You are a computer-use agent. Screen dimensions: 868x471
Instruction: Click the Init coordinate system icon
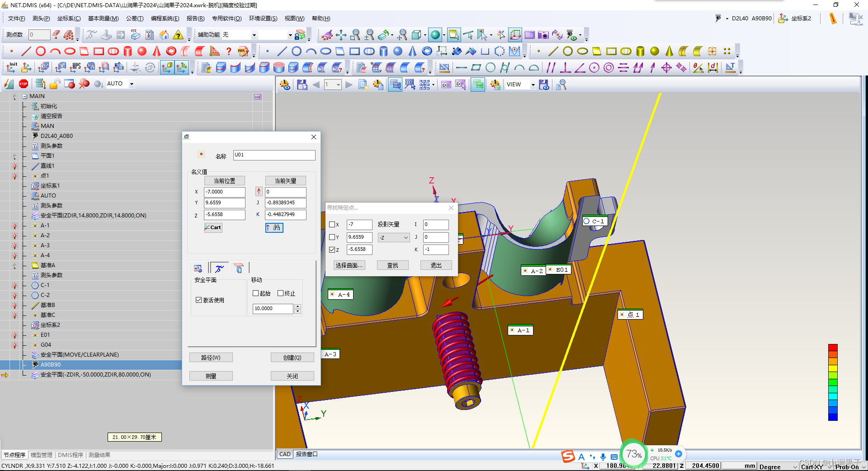[12, 67]
